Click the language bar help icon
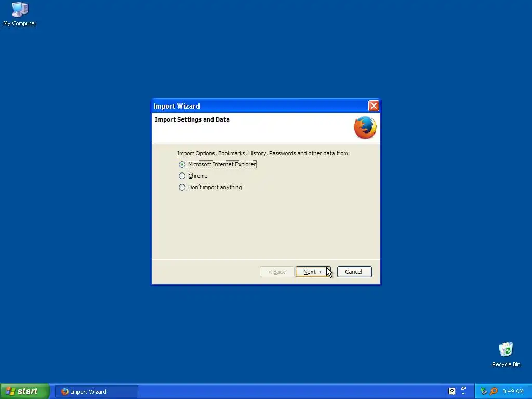The height and width of the screenshot is (399, 532). (x=451, y=391)
